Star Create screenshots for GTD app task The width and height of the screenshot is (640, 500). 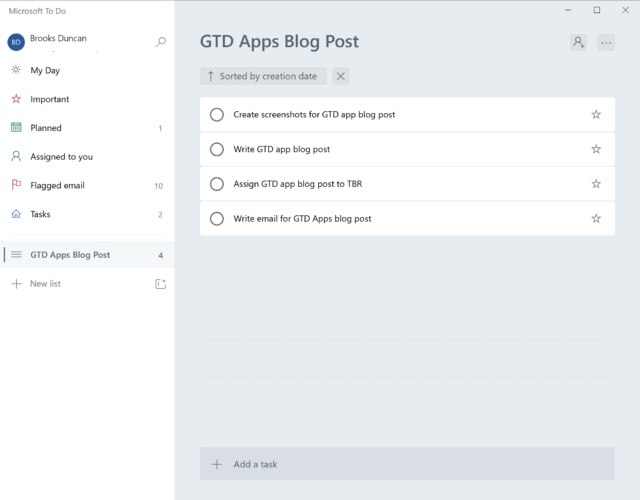(596, 115)
